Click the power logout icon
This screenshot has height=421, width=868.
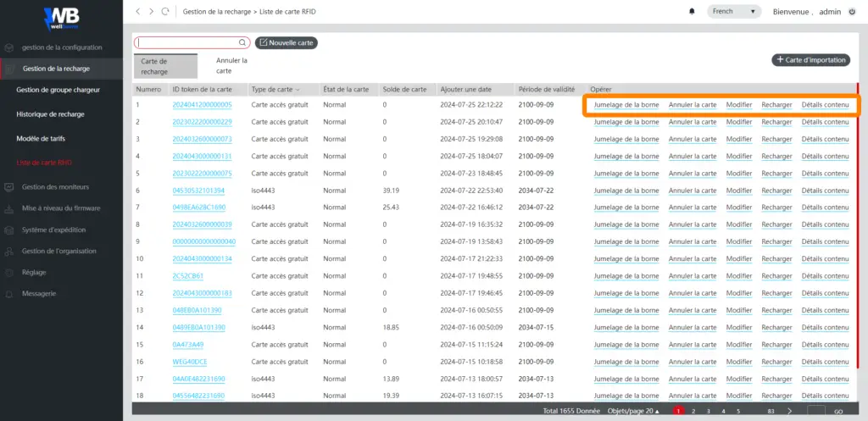[x=852, y=11]
